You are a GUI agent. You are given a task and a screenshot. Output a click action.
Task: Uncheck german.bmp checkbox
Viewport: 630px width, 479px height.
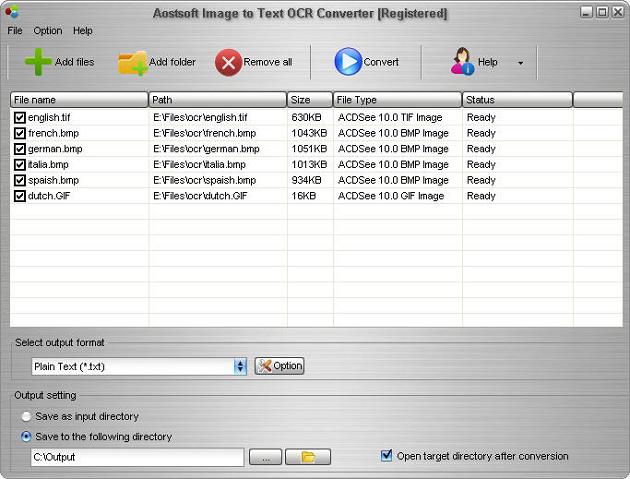tap(20, 149)
